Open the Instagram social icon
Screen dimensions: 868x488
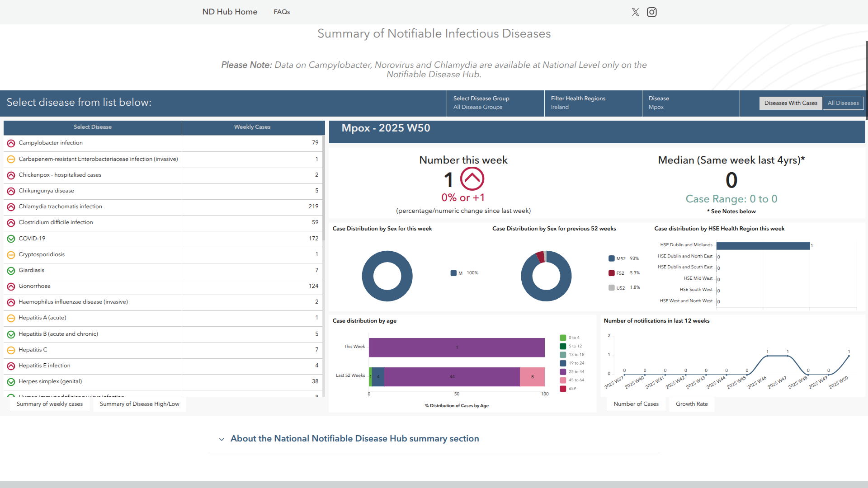(x=651, y=12)
